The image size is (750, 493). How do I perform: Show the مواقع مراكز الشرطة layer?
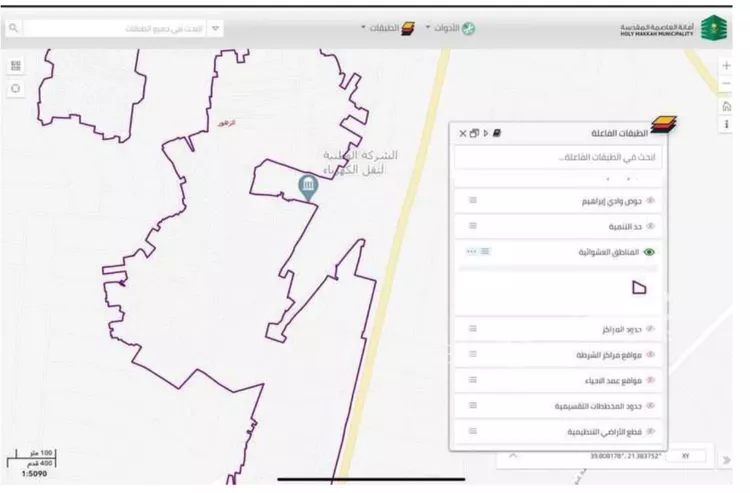point(650,355)
